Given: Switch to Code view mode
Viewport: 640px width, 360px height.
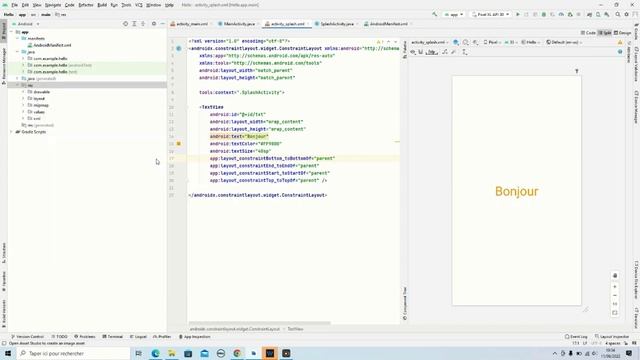Looking at the screenshot, I should point(588,33).
